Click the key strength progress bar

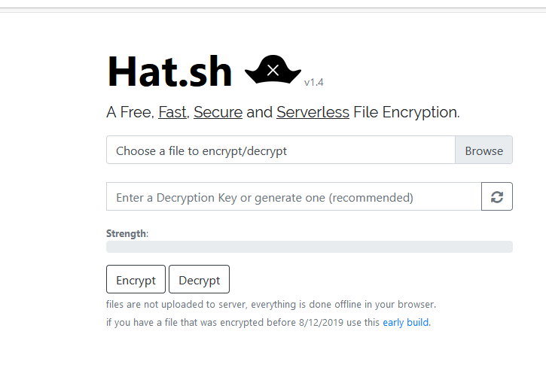click(x=309, y=247)
